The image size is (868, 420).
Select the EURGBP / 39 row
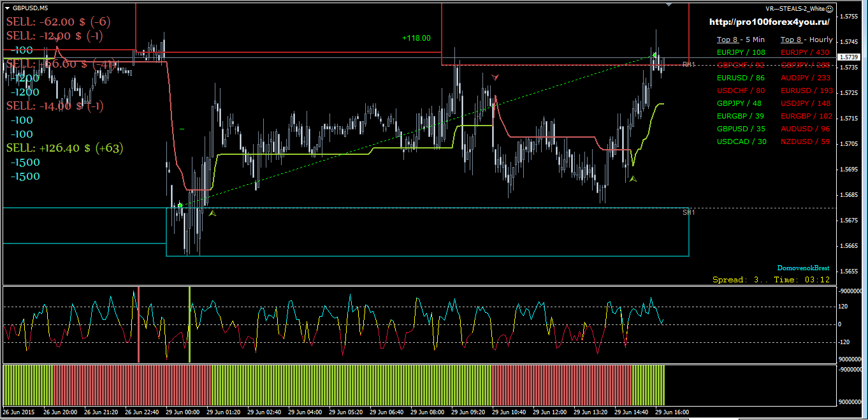740,116
